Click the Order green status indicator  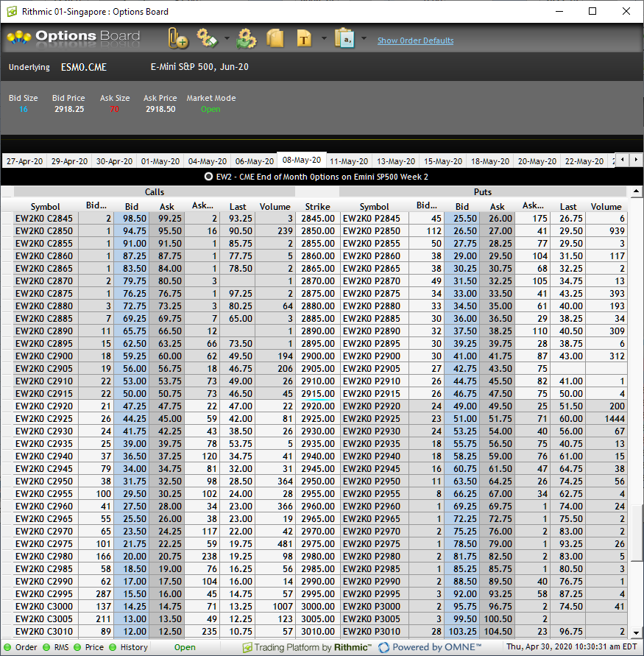[x=7, y=647]
